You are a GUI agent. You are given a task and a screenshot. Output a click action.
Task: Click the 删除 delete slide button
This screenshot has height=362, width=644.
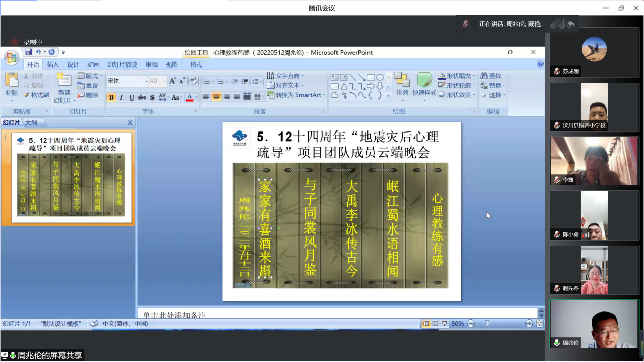click(x=88, y=95)
